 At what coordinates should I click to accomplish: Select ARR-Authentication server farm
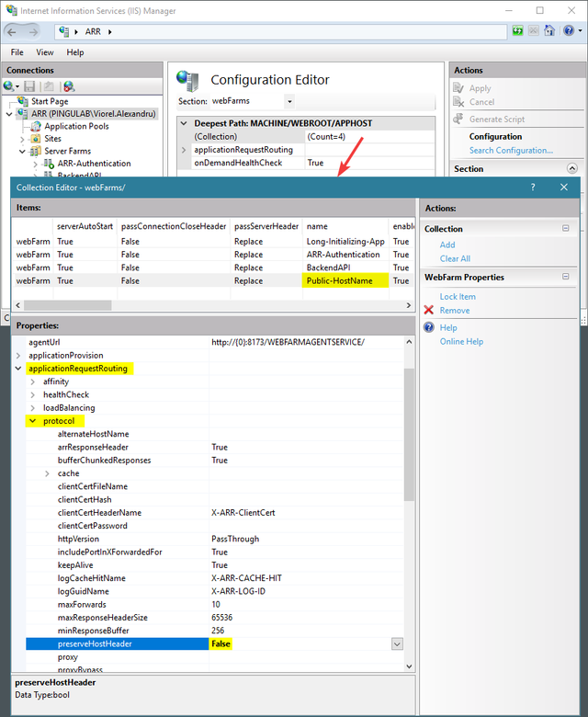click(94, 164)
